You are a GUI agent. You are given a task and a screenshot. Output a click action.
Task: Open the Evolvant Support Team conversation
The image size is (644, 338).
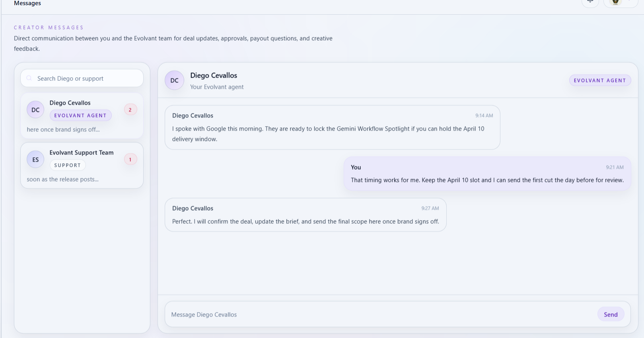[x=81, y=152]
